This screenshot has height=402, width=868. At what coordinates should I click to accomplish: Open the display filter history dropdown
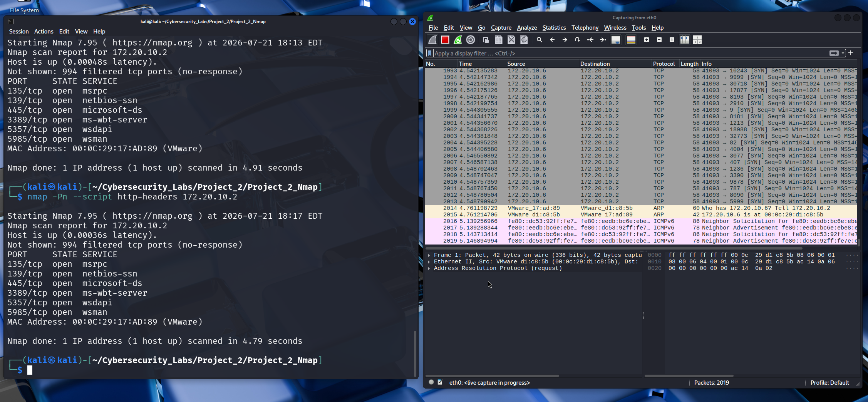(843, 53)
